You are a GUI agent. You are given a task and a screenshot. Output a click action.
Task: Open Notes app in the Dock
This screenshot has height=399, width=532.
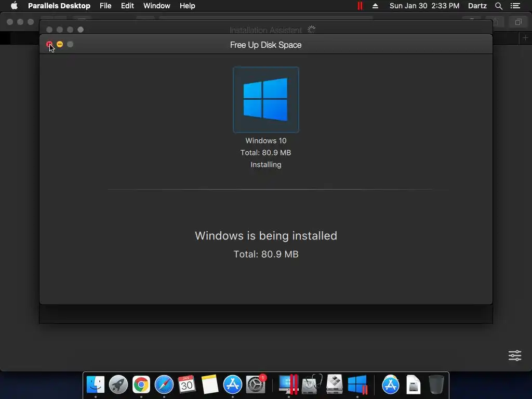point(210,384)
